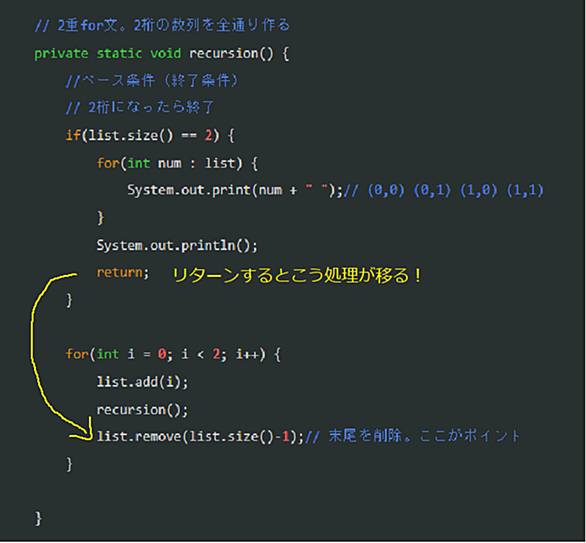Image resolution: width=586 pixels, height=543 pixels.
Task: Click the System.out.print(num + " ") statement
Action: (235, 191)
